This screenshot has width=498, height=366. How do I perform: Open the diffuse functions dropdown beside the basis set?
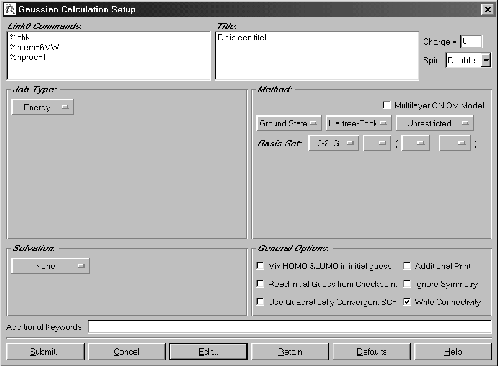point(377,143)
